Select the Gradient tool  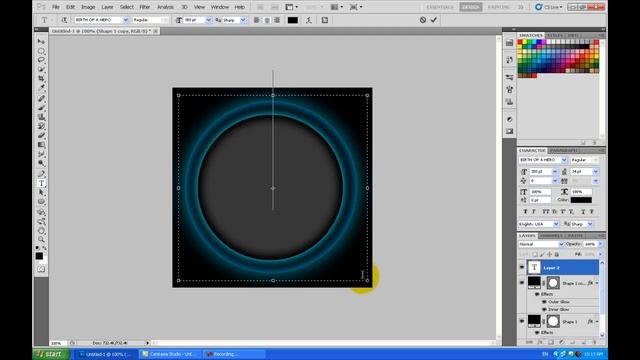pos(41,144)
